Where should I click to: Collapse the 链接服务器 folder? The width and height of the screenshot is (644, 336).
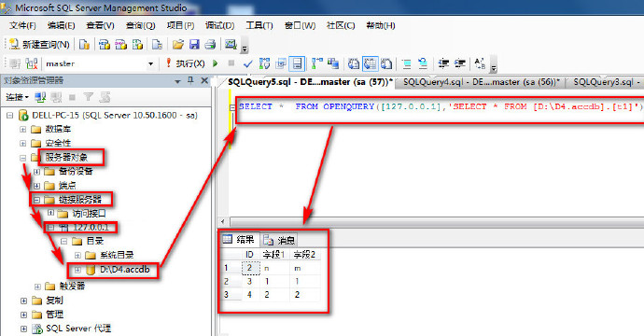tap(37, 200)
